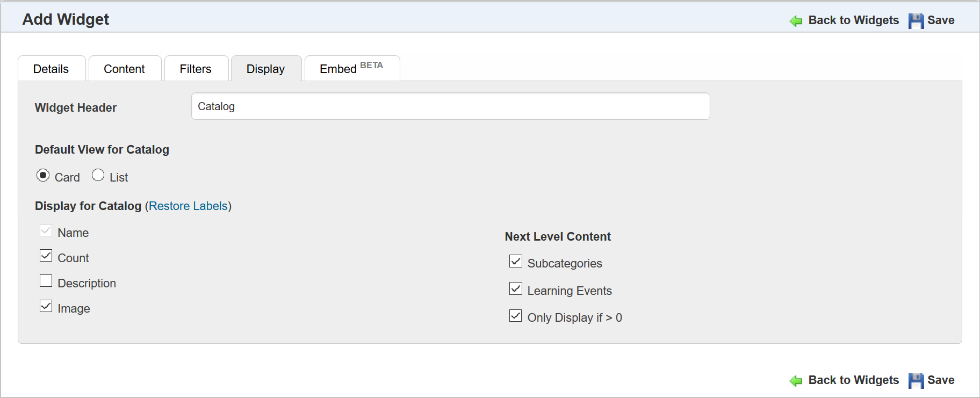
Task: Enable the Description checkbox
Action: click(x=46, y=281)
